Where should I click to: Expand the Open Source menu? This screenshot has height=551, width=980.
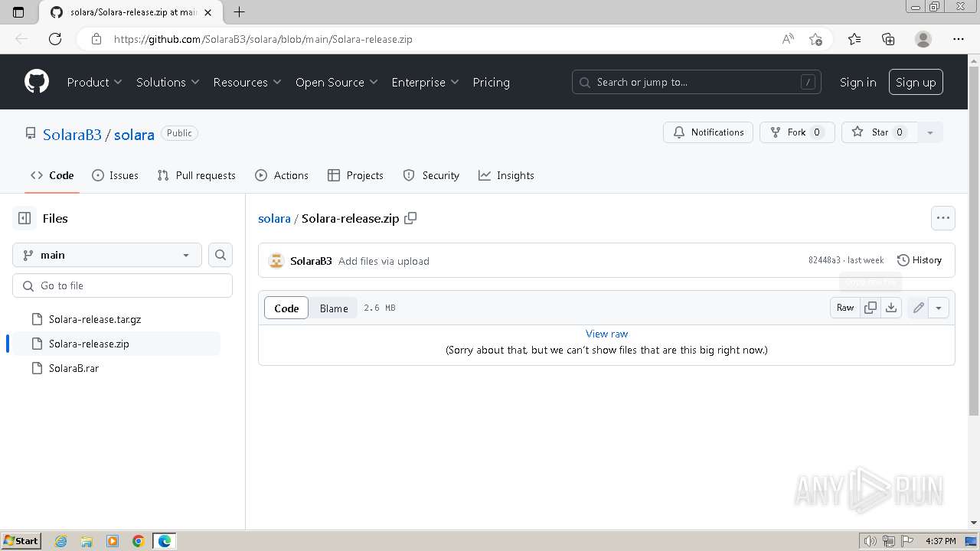click(337, 82)
